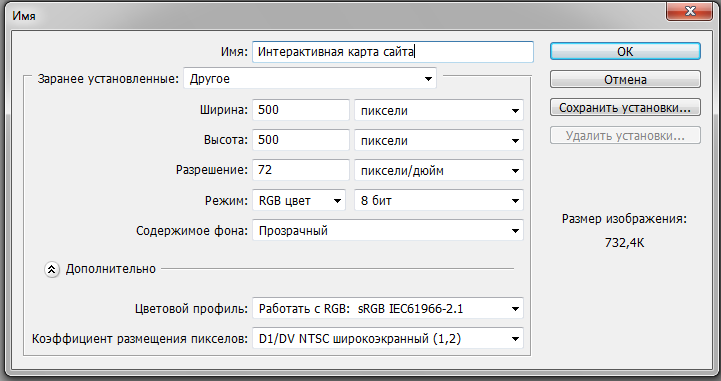The width and height of the screenshot is (721, 381).
Task: Open the Высота units dropdown
Action: pos(439,140)
